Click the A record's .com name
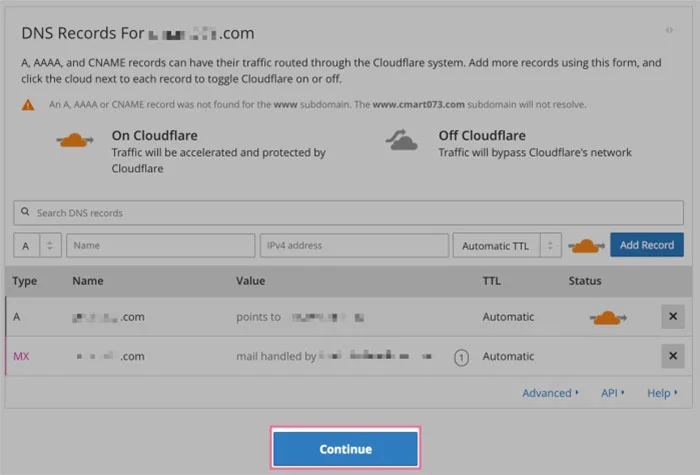 (x=108, y=317)
